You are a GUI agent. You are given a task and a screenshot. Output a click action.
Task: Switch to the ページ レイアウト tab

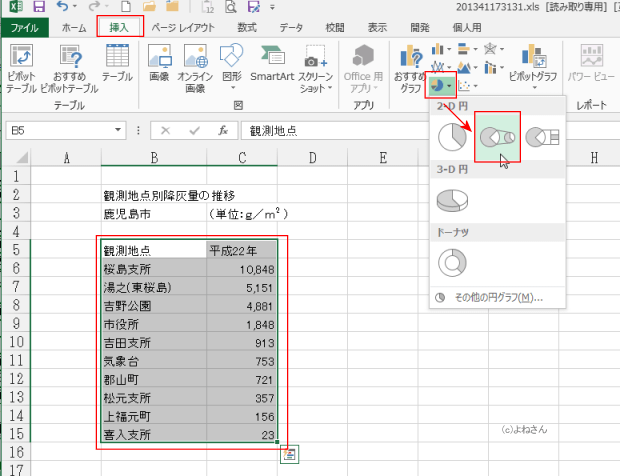point(183,28)
